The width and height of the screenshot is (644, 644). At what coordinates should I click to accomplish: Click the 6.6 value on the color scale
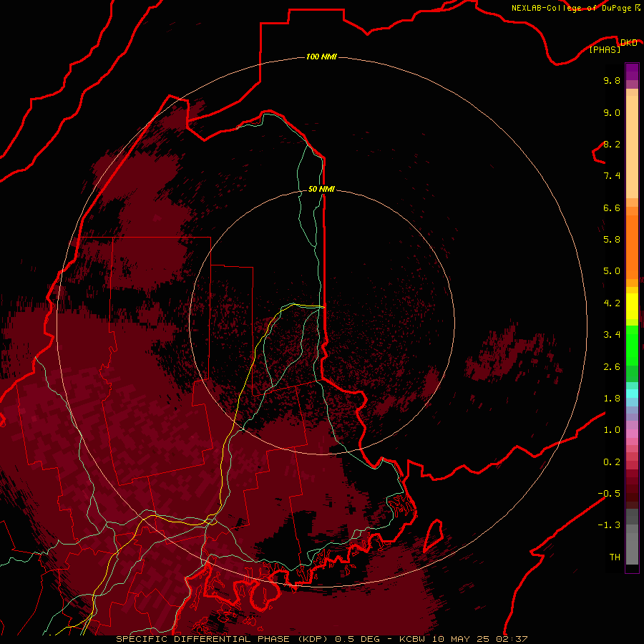pos(612,208)
